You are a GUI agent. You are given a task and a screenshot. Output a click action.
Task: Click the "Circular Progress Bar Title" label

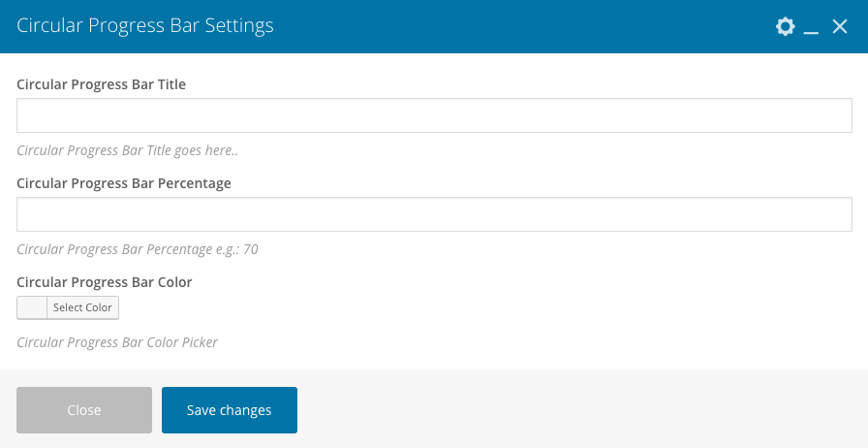pos(102,84)
